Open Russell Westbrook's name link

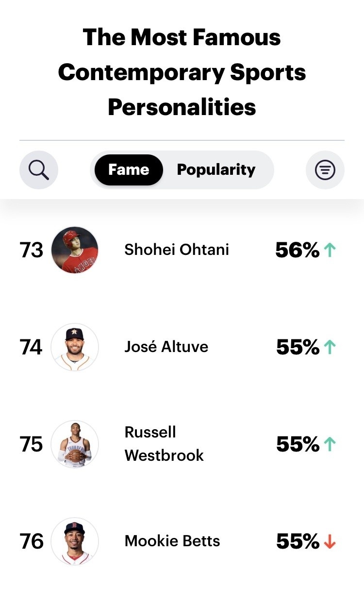point(164,444)
